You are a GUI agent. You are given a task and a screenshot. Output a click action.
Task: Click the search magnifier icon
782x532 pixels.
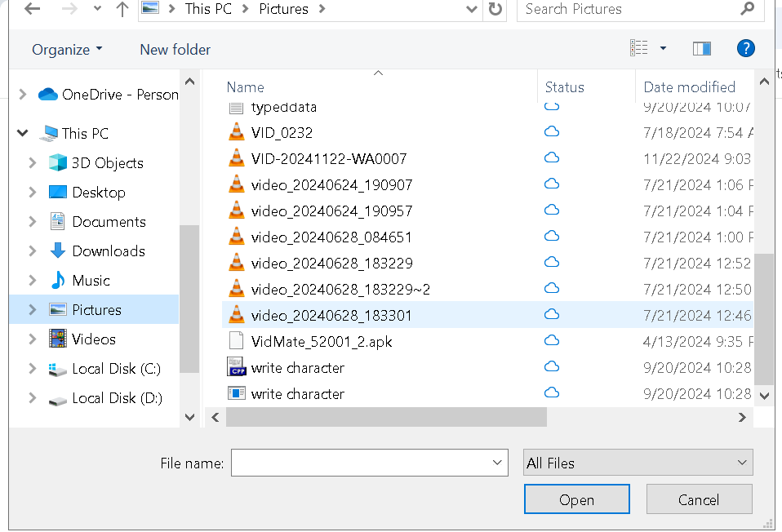tap(747, 10)
